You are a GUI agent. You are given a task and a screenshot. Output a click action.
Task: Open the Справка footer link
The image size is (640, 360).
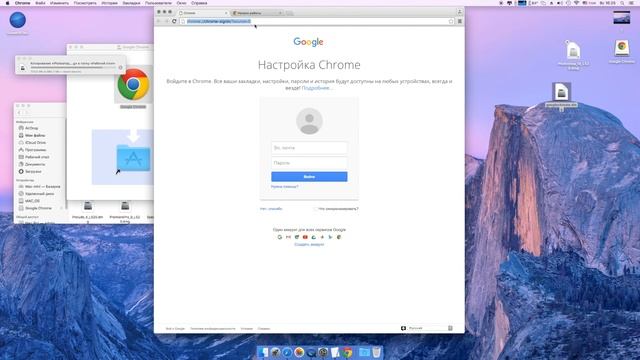pyautogui.click(x=264, y=329)
